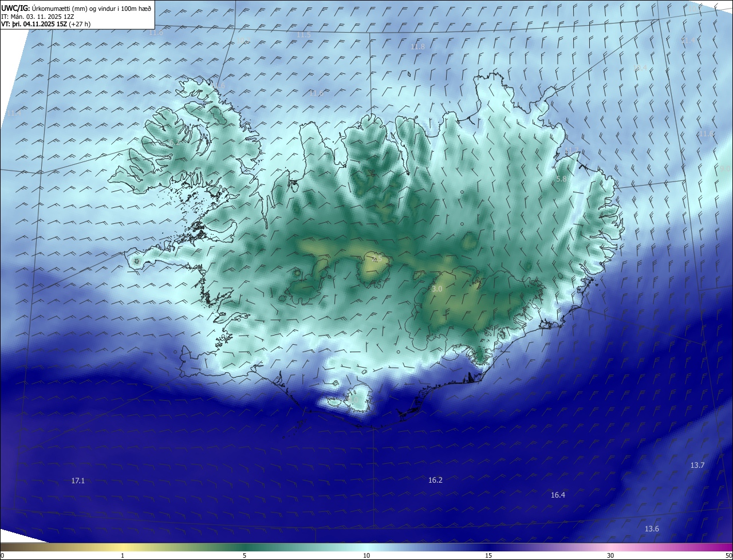Click the 10 tick on the color scale

[x=366, y=555]
